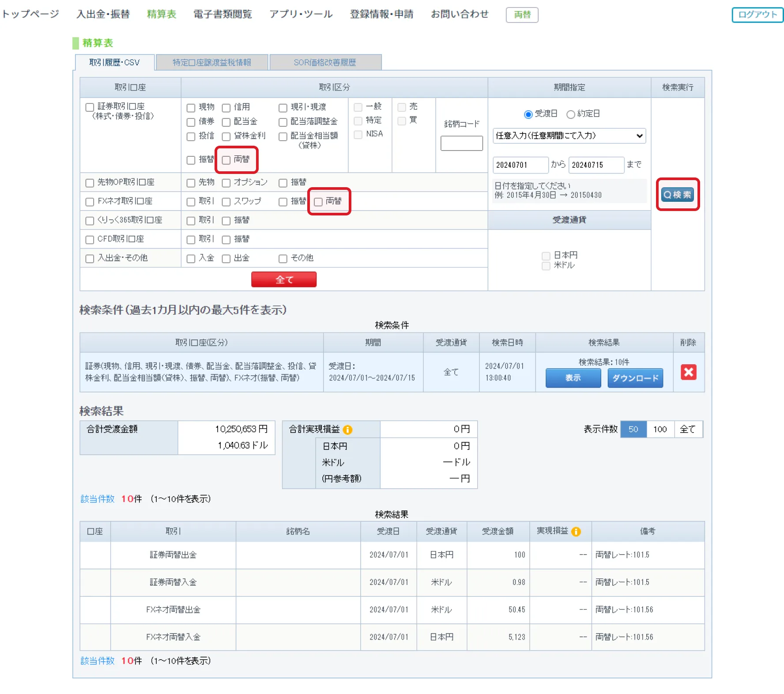
Task: Enable the 両替 checkbox in securities row
Action: tap(226, 160)
